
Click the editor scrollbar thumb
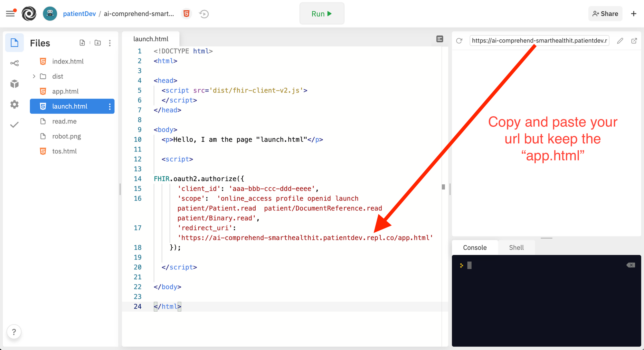(443, 187)
